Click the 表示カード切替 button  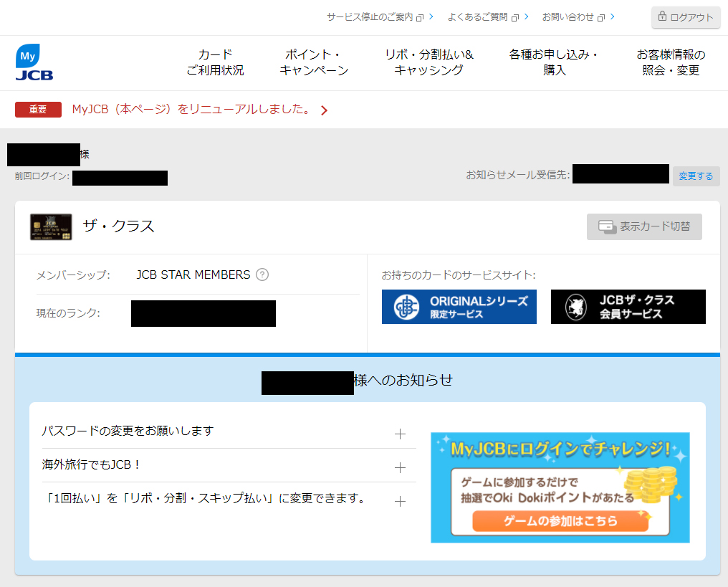point(644,226)
